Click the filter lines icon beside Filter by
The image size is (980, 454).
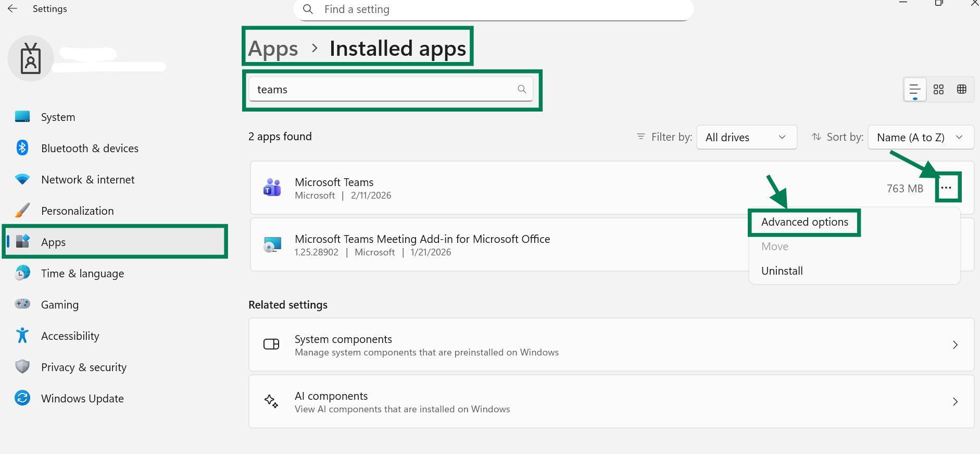pos(641,137)
